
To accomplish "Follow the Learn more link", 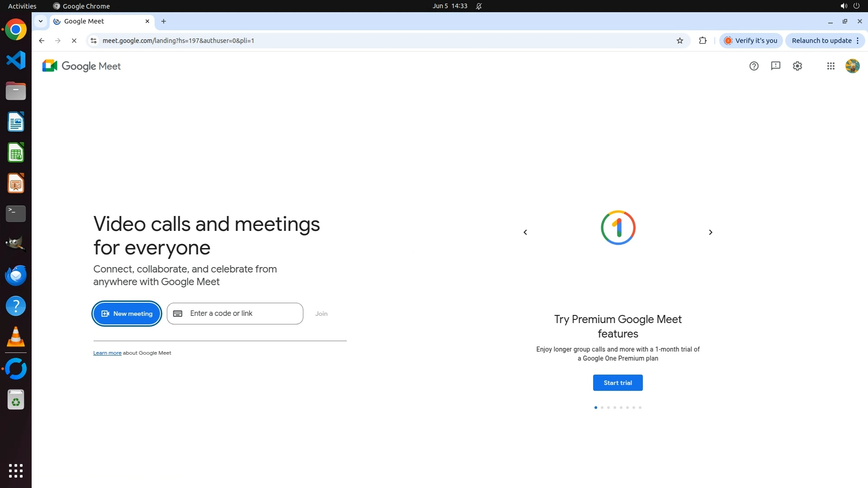I will [107, 353].
